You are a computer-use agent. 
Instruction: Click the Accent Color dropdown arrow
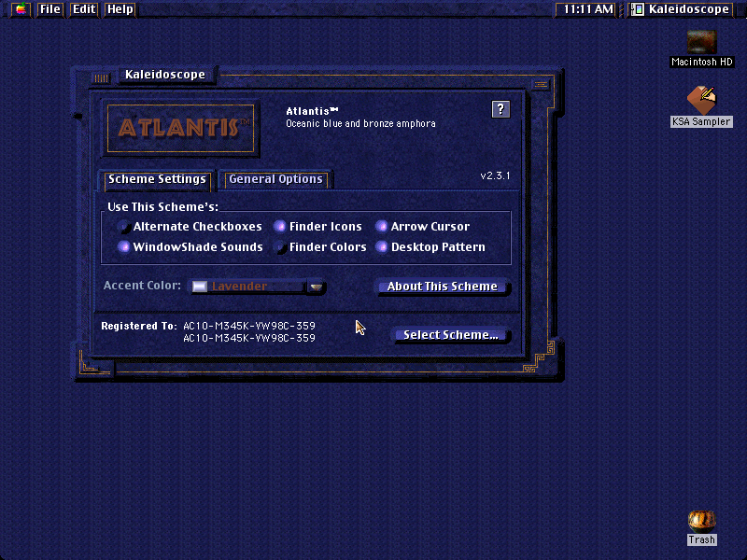(316, 287)
